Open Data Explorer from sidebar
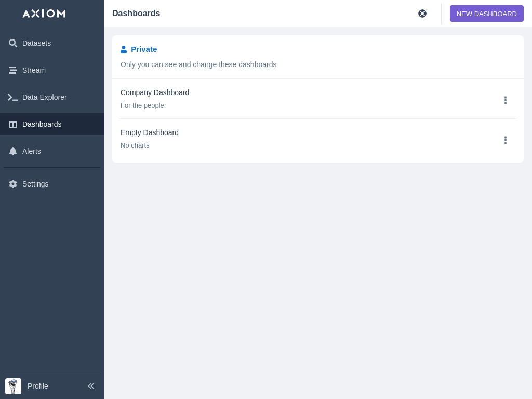 [x=44, y=97]
